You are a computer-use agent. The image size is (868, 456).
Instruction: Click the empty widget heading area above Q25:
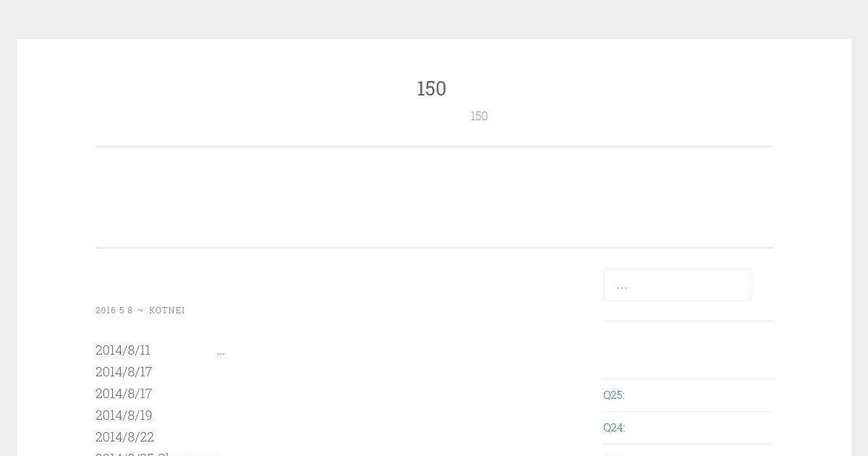[x=688, y=350]
